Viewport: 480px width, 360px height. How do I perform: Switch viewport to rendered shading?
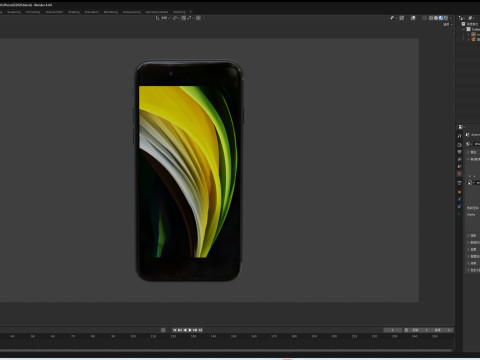click(x=446, y=18)
